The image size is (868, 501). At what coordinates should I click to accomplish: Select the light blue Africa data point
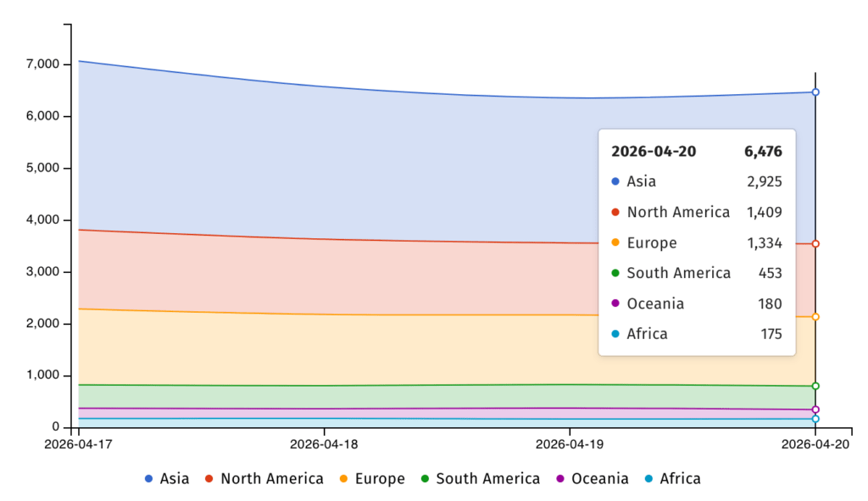(x=815, y=419)
